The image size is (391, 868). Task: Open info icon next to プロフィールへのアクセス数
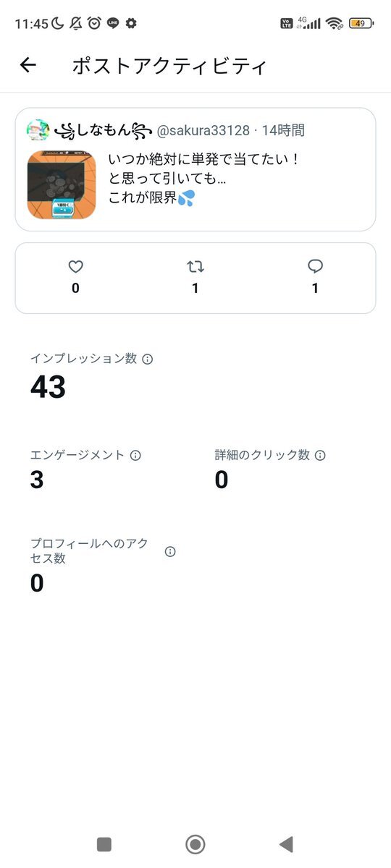tap(170, 551)
